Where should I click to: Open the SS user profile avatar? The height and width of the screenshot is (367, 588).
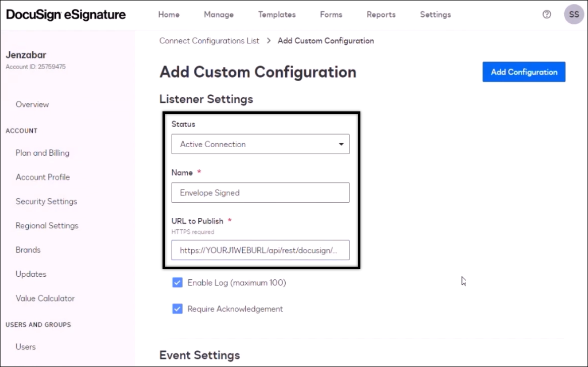coord(574,15)
